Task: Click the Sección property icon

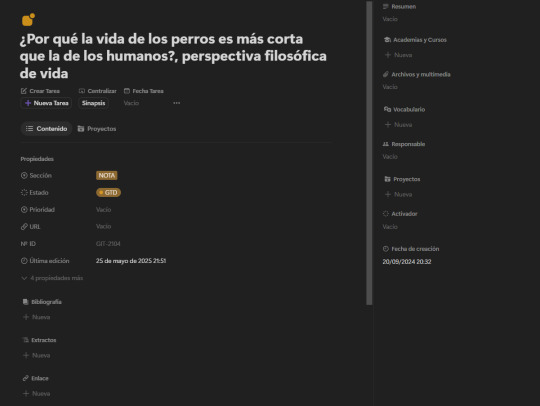Action: (24, 175)
